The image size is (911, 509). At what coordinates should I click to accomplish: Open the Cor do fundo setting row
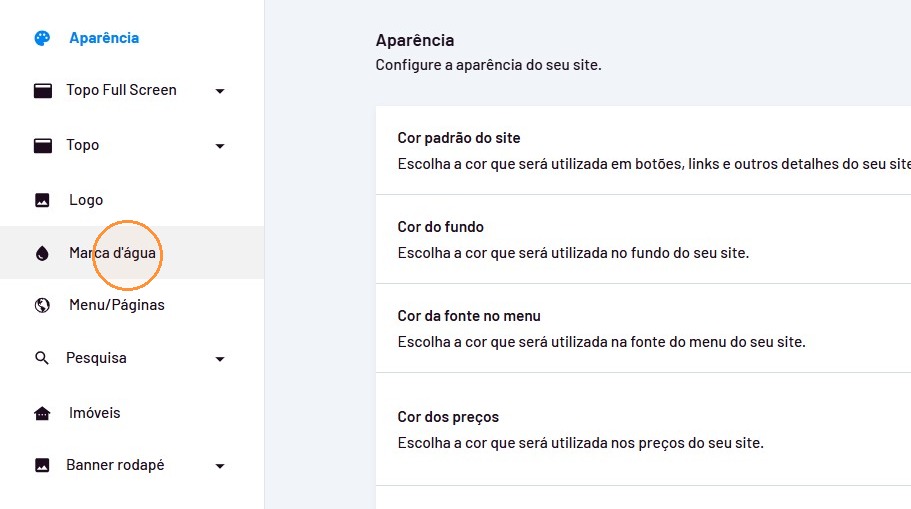643,239
